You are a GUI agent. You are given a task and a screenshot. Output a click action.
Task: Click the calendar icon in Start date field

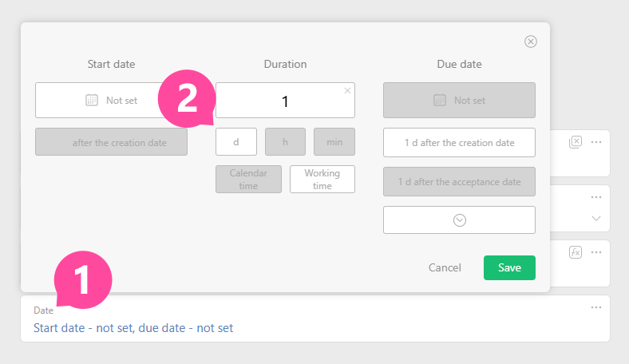coord(92,101)
